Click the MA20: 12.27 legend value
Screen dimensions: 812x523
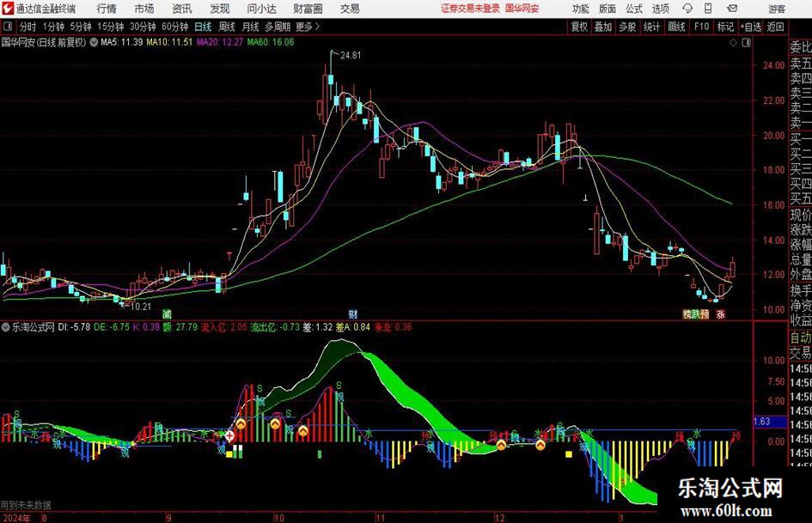220,42
